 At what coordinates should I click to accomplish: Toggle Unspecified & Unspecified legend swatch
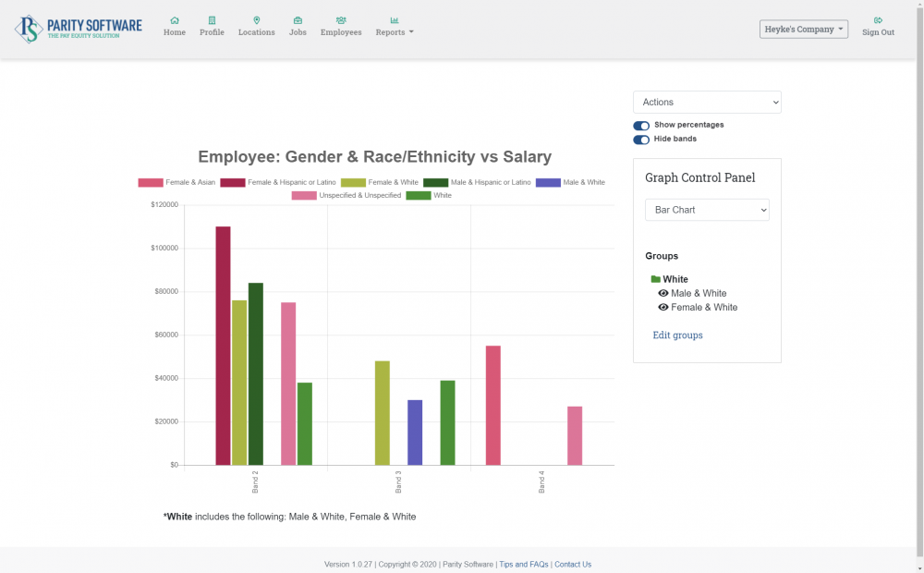304,196
